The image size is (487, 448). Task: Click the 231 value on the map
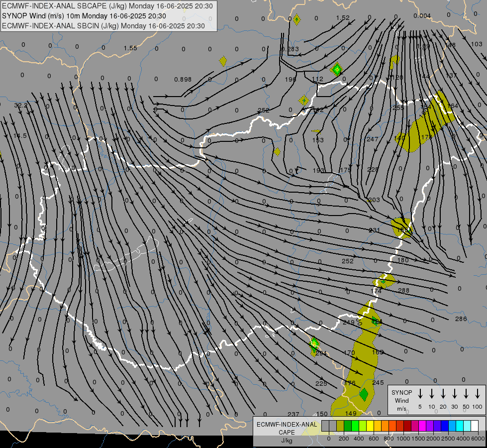coord(374,230)
